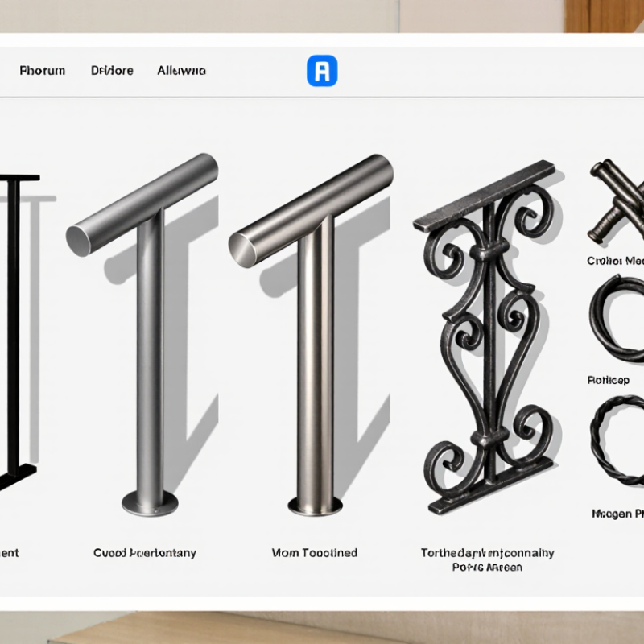This screenshot has width=644, height=644.
Task: Select the Cuood Poerlontany handrail image
Action: pos(142,335)
